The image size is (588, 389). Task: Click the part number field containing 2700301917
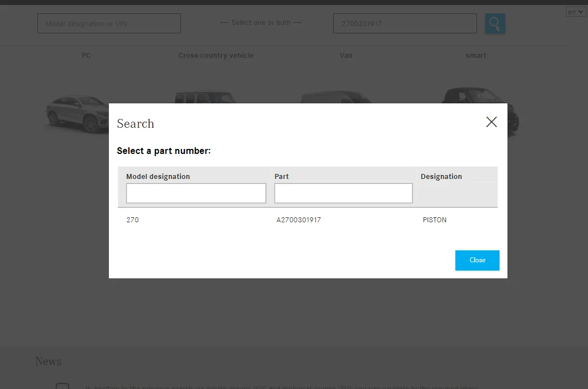(405, 23)
